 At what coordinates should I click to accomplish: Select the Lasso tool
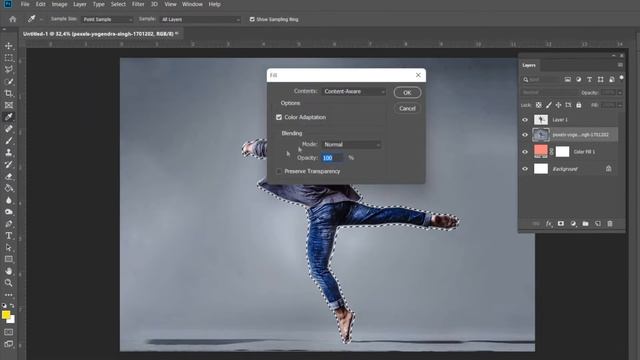pyautogui.click(x=9, y=69)
